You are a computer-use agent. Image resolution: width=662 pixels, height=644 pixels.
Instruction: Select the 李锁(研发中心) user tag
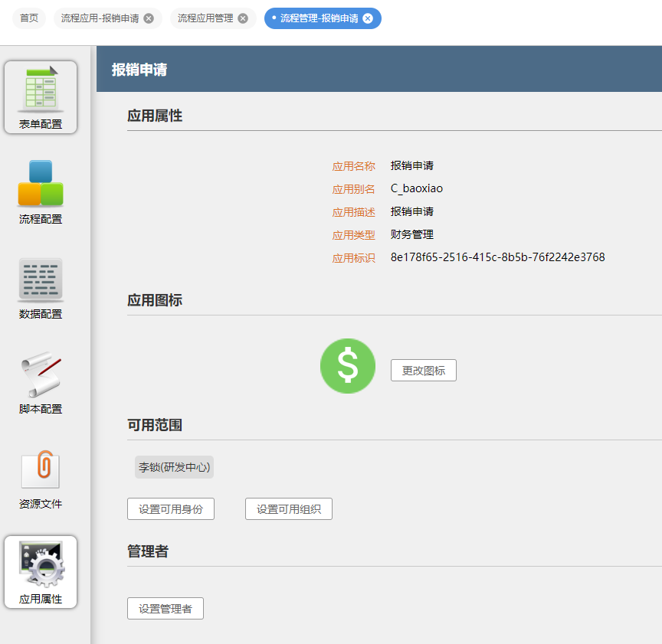click(174, 466)
